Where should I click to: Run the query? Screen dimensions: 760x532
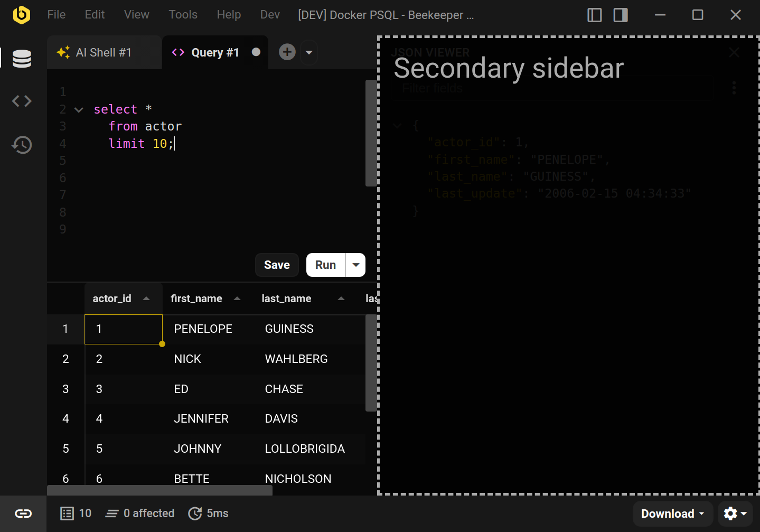(326, 265)
